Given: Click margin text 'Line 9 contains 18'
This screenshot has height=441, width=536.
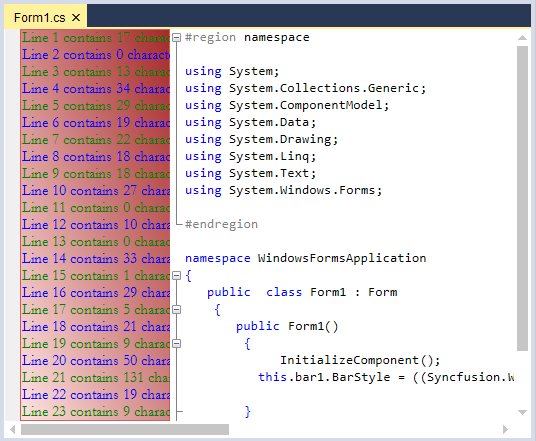Looking at the screenshot, I should coord(76,173).
